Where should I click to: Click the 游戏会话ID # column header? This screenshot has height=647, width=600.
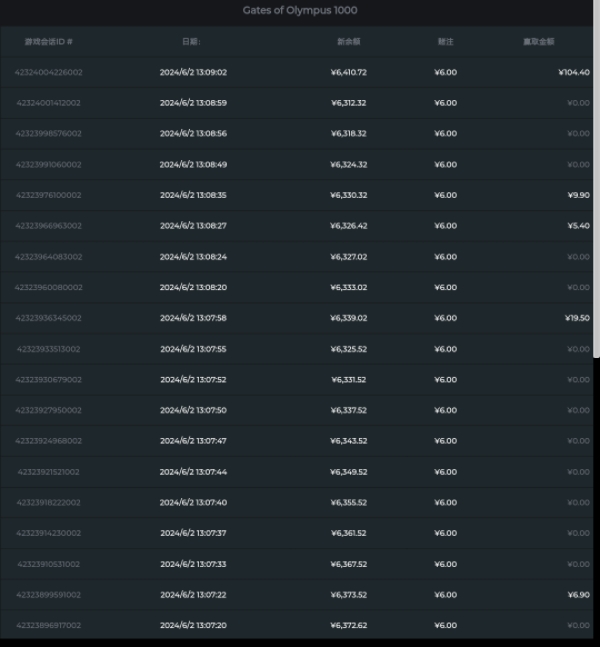pyautogui.click(x=49, y=42)
